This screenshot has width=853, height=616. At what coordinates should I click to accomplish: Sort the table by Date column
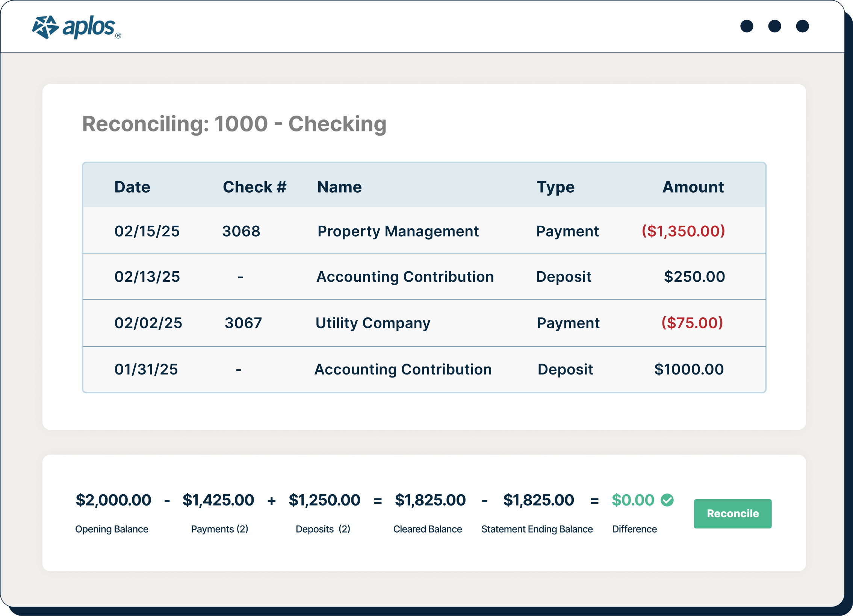click(132, 187)
